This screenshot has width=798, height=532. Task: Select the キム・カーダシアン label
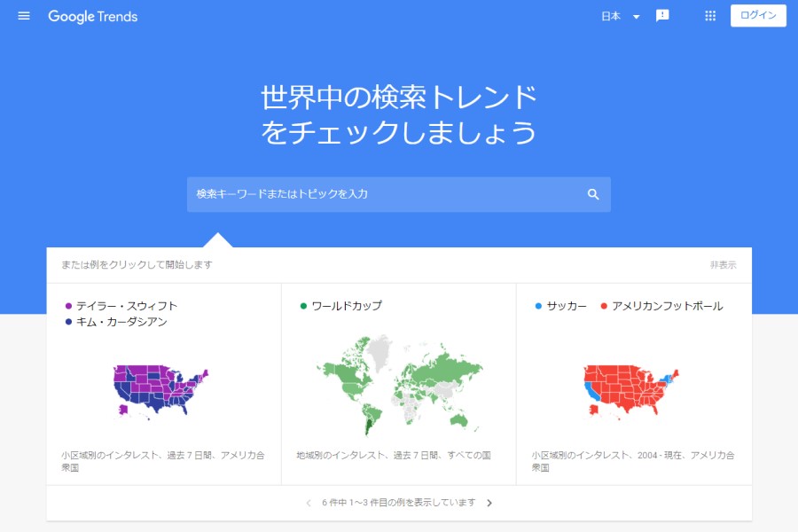(121, 322)
